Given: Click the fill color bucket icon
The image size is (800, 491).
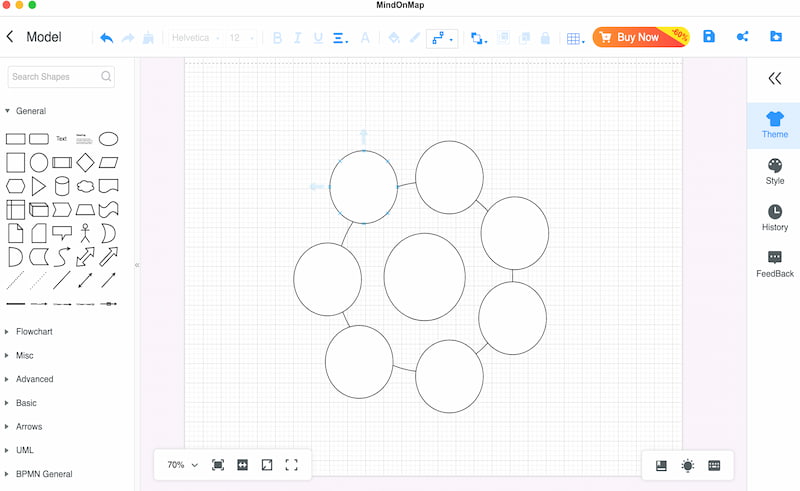Looking at the screenshot, I should (x=394, y=38).
